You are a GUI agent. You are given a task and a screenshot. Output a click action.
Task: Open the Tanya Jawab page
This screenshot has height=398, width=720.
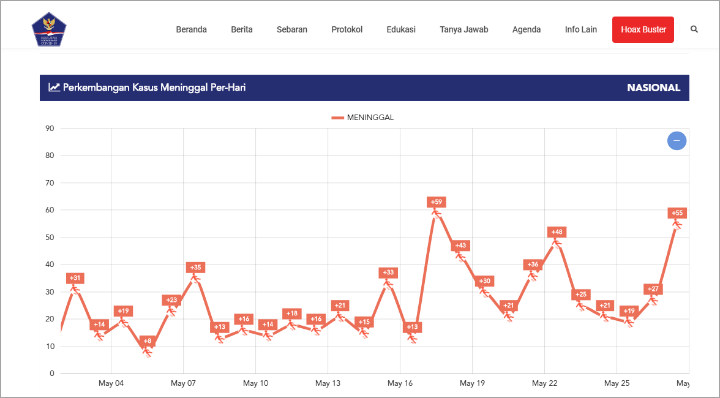tap(464, 29)
